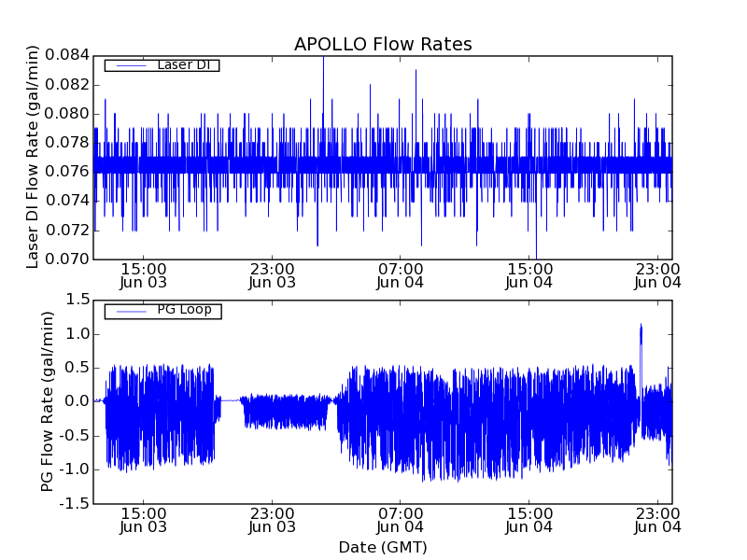Click the "07:00 Jun 04" tick under top plot
Screen dimensions: 747x560
tap(401, 275)
